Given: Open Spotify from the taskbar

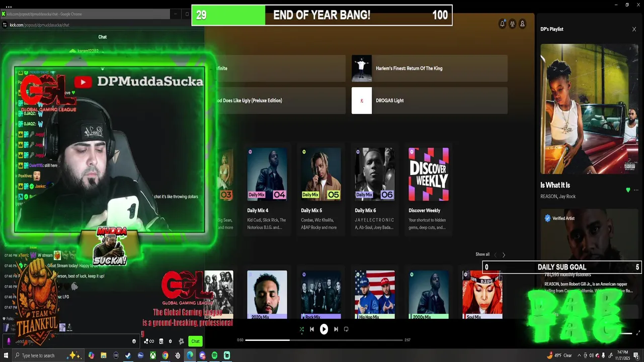Looking at the screenshot, I should pos(214,355).
